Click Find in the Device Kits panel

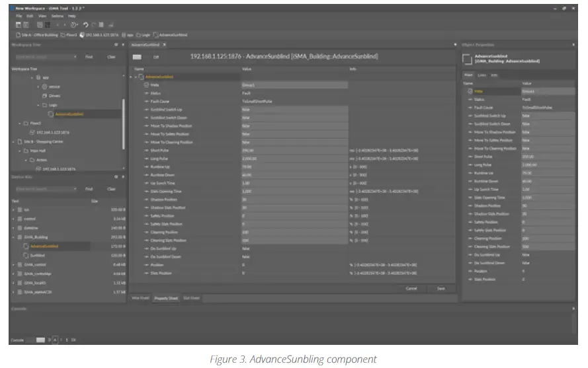(x=89, y=189)
